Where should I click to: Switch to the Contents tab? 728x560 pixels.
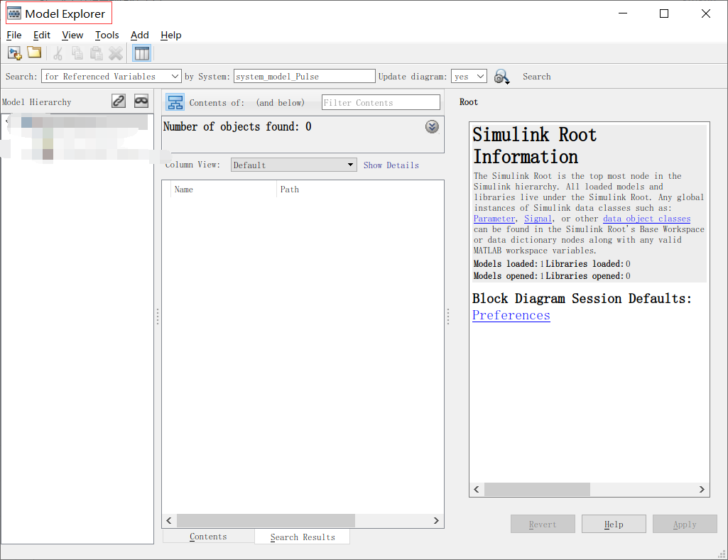click(208, 537)
